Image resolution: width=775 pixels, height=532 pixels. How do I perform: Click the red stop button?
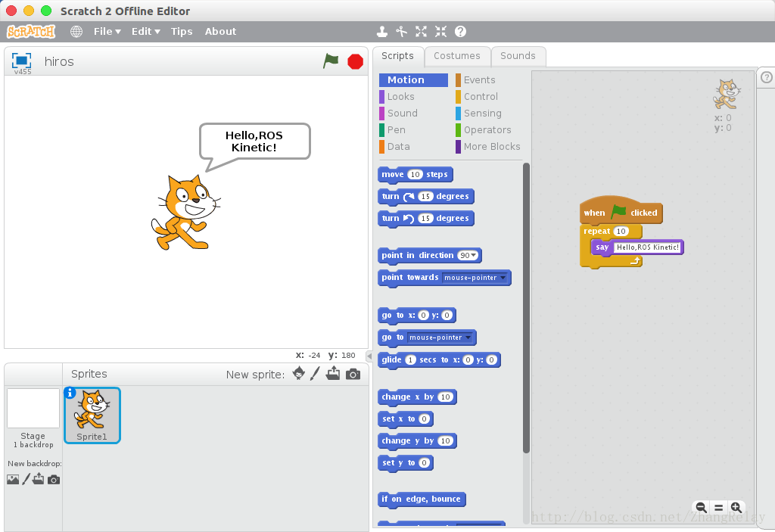tap(355, 62)
